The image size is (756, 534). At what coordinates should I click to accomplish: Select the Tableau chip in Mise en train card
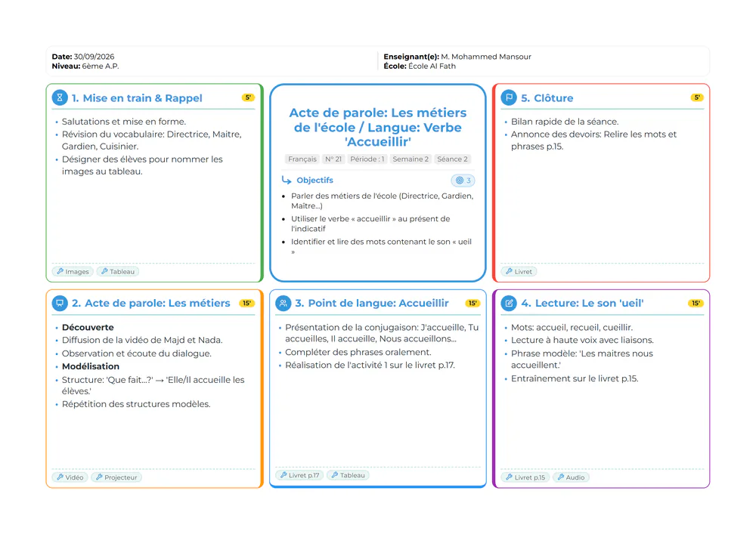click(x=118, y=272)
